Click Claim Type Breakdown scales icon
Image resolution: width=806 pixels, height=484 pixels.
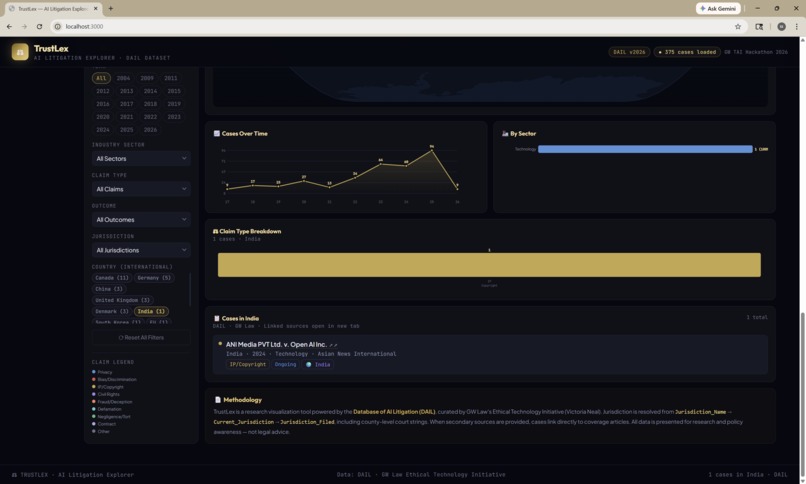click(x=215, y=231)
